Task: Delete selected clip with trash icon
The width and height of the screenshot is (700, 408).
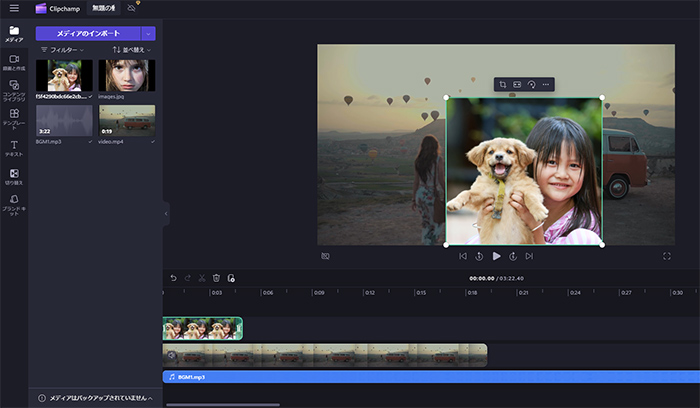Action: click(x=216, y=278)
